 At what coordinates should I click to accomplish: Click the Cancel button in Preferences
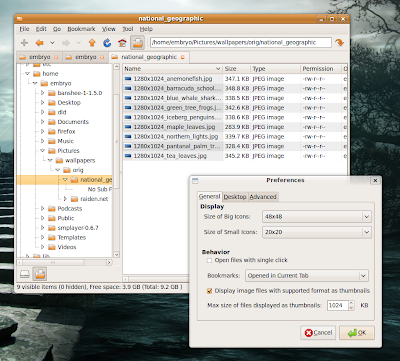[318, 333]
